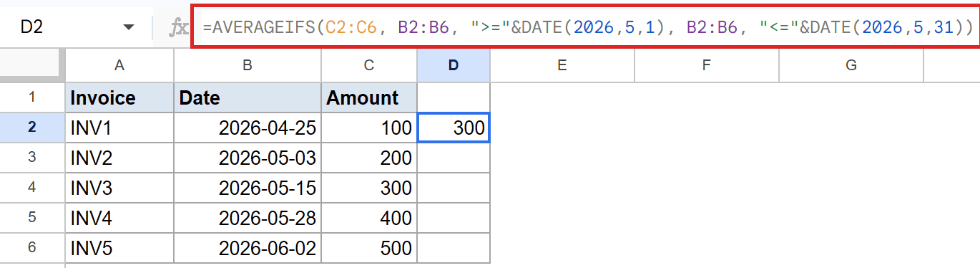Select the date cell 2026-04-25

(x=248, y=128)
